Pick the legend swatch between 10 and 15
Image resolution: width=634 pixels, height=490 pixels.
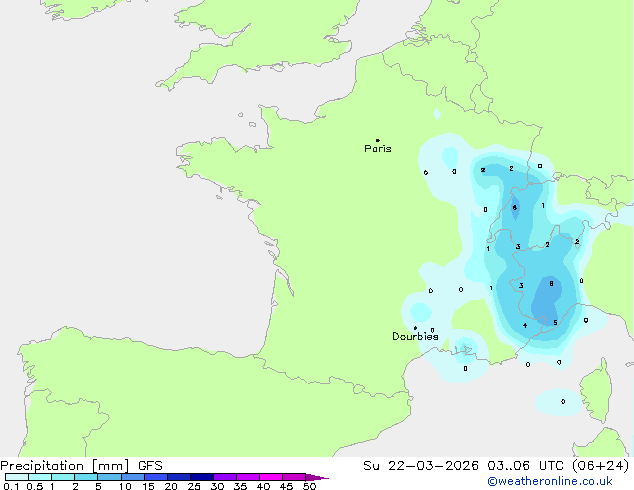tap(133, 477)
